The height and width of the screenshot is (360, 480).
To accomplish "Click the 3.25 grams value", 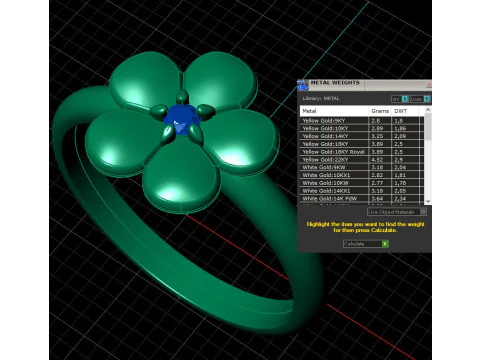I will tap(377, 136).
